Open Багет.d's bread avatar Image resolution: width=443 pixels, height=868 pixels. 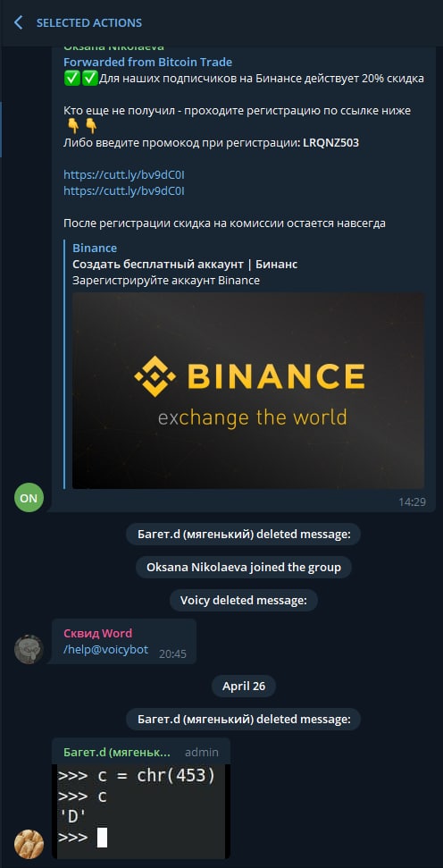pyautogui.click(x=29, y=844)
